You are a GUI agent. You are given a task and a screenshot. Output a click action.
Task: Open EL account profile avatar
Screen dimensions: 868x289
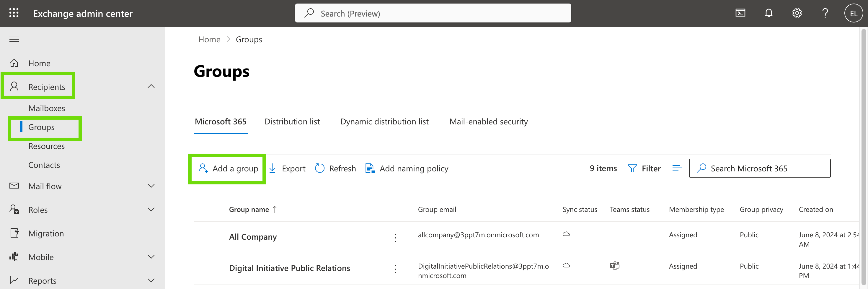coord(854,13)
